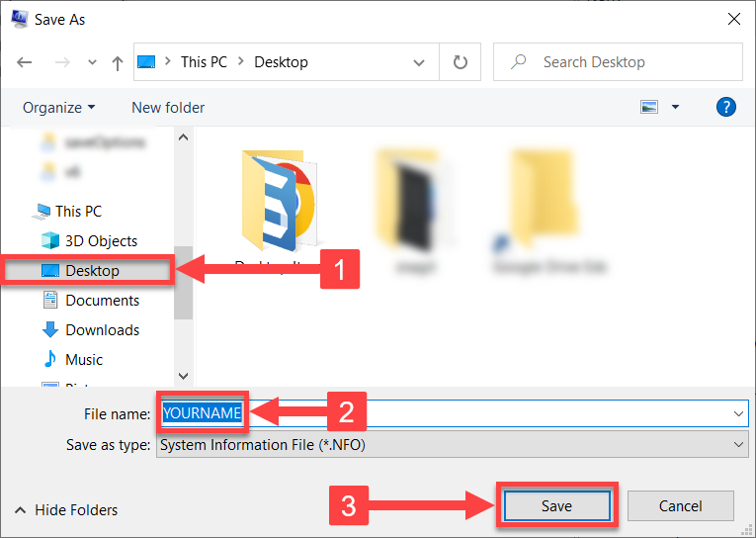Click the navigation pane scrollbar thumb

[183, 283]
